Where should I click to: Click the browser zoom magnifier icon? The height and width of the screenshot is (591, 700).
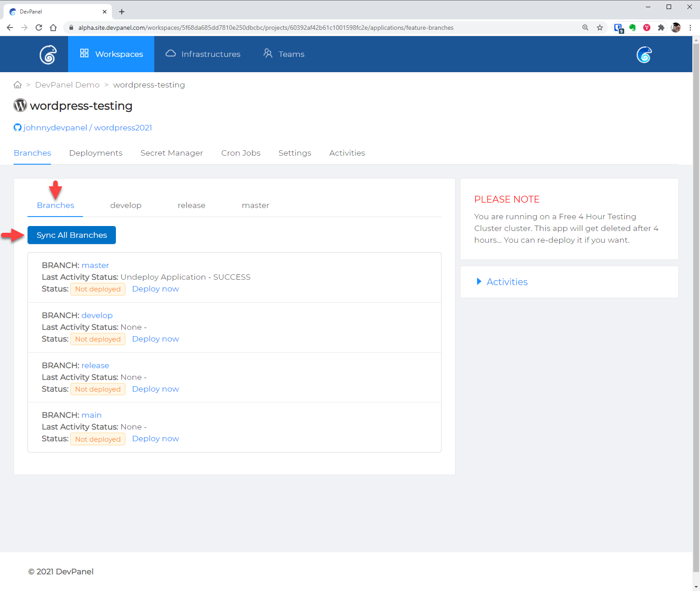pos(585,28)
